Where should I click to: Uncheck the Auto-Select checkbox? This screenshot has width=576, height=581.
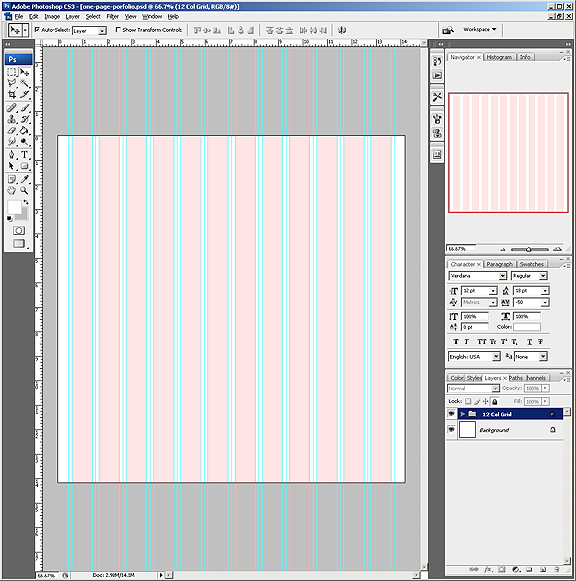coord(37,29)
